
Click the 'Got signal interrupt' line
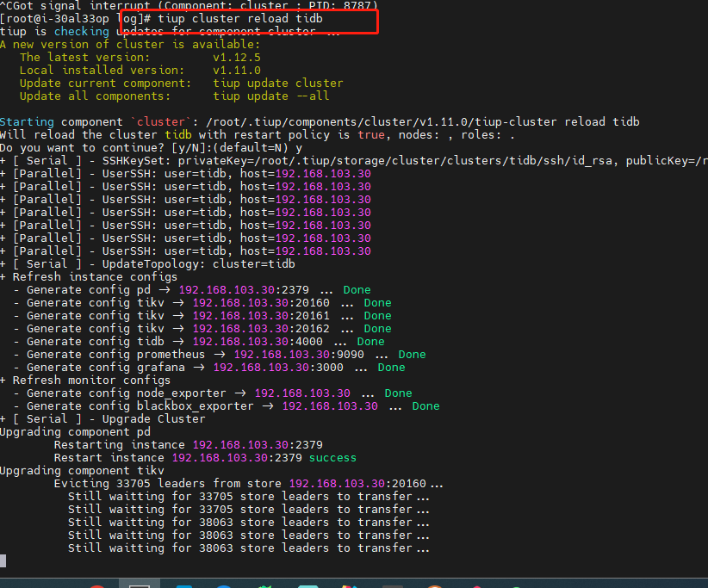(x=189, y=5)
